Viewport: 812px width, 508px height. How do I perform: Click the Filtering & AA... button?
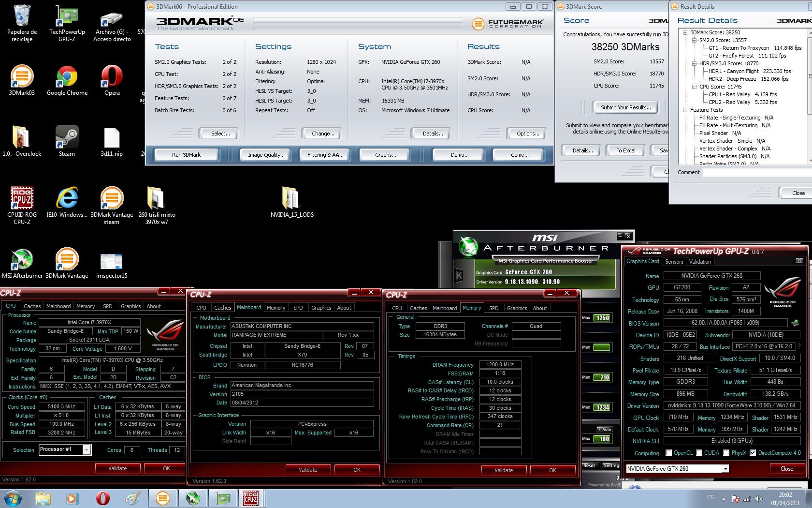[x=325, y=155]
